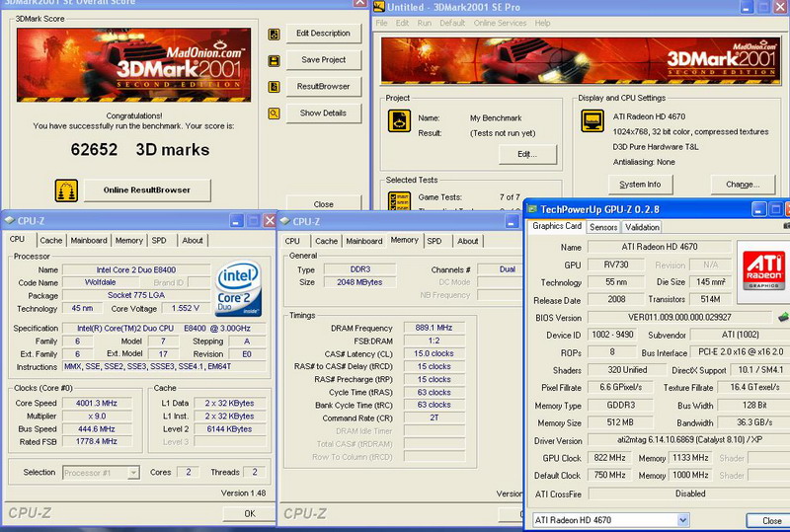This screenshot has height=532, width=790.
Task: Click the System Info button
Action: pyautogui.click(x=640, y=185)
